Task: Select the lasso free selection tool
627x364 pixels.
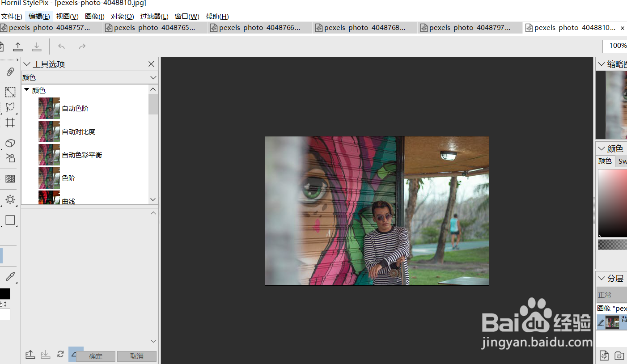Action: pos(10,107)
